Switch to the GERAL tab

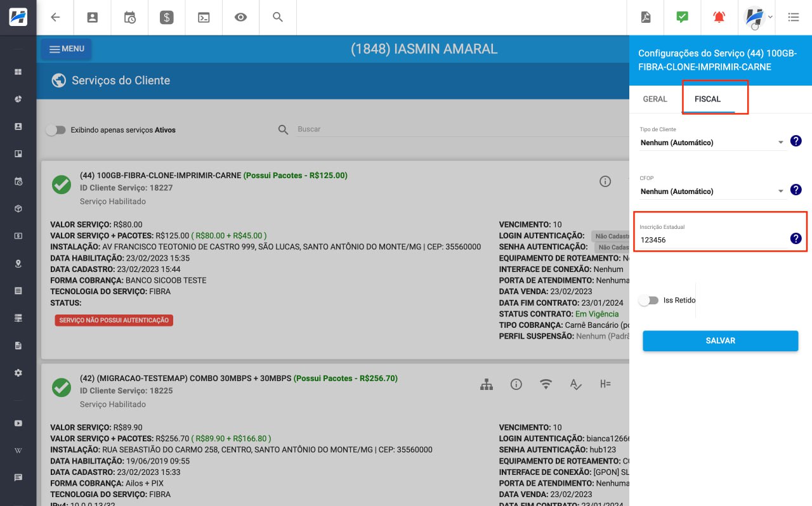tap(655, 99)
